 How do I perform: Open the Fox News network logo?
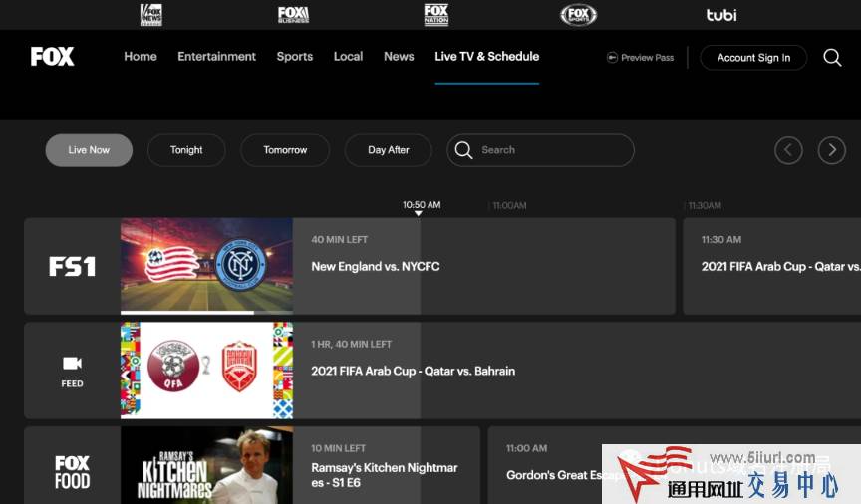coord(151,14)
